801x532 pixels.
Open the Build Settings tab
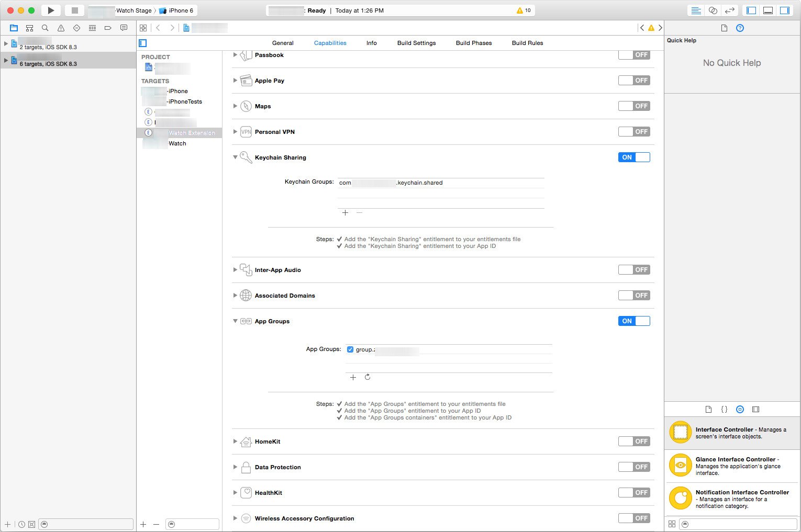point(417,43)
